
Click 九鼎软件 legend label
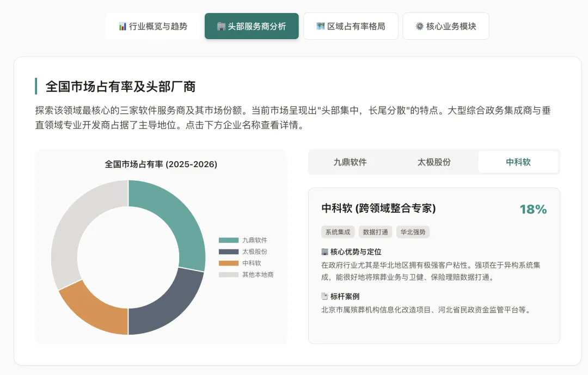pos(255,240)
